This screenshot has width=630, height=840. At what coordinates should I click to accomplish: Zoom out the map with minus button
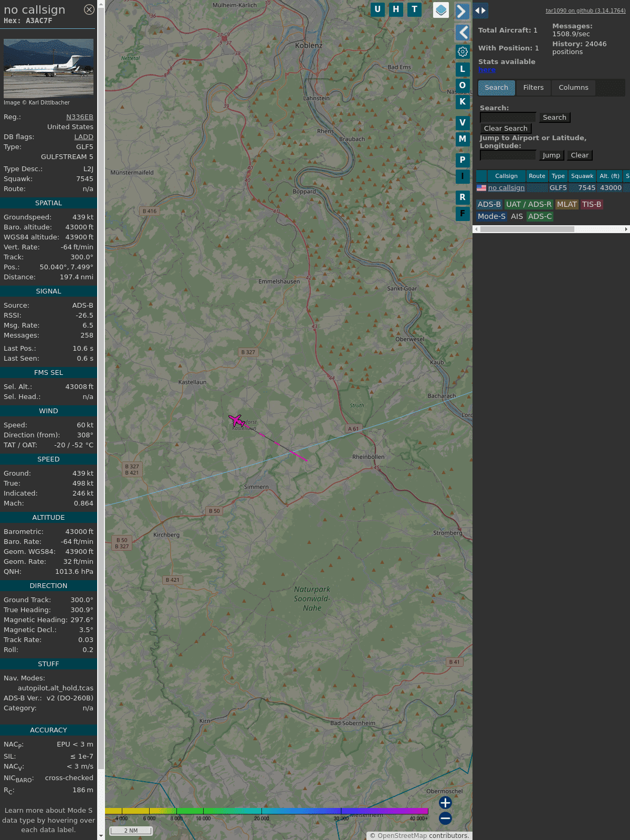[x=445, y=818]
